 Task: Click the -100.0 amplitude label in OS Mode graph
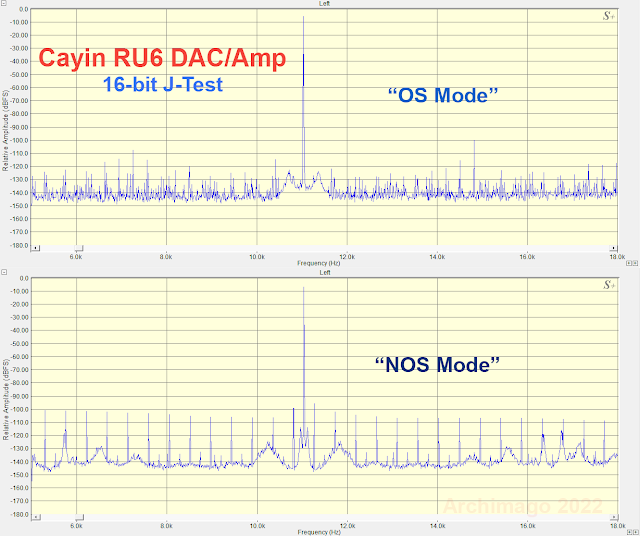point(20,140)
